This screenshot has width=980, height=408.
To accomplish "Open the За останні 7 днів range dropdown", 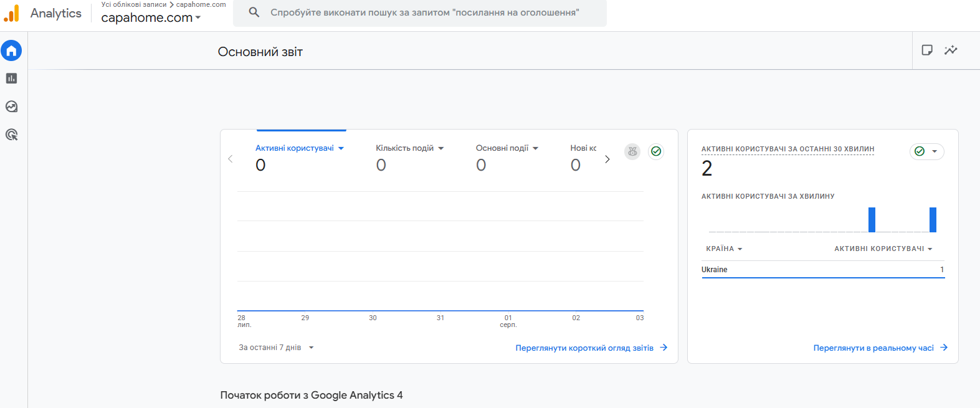I will tap(277, 348).
